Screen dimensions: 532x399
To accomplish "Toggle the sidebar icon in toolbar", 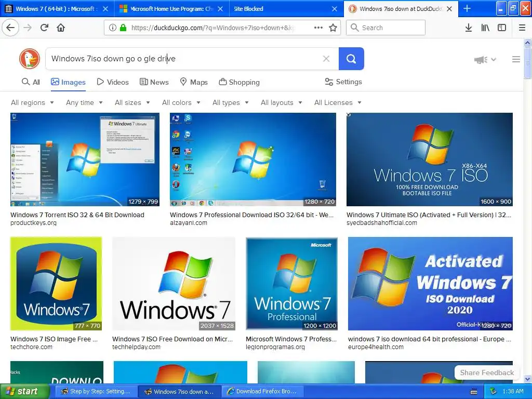I will coord(502,28).
